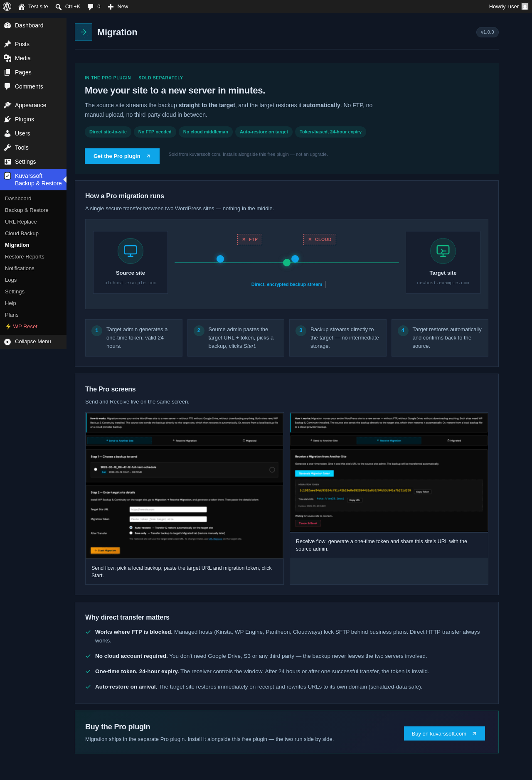Collapse the admin menu using Collapse Menu
The width and height of the screenshot is (532, 780).
coord(33,342)
